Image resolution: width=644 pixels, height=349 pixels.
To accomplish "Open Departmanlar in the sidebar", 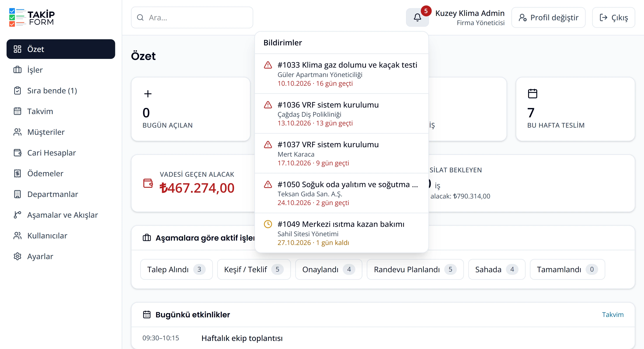I will click(x=61, y=194).
